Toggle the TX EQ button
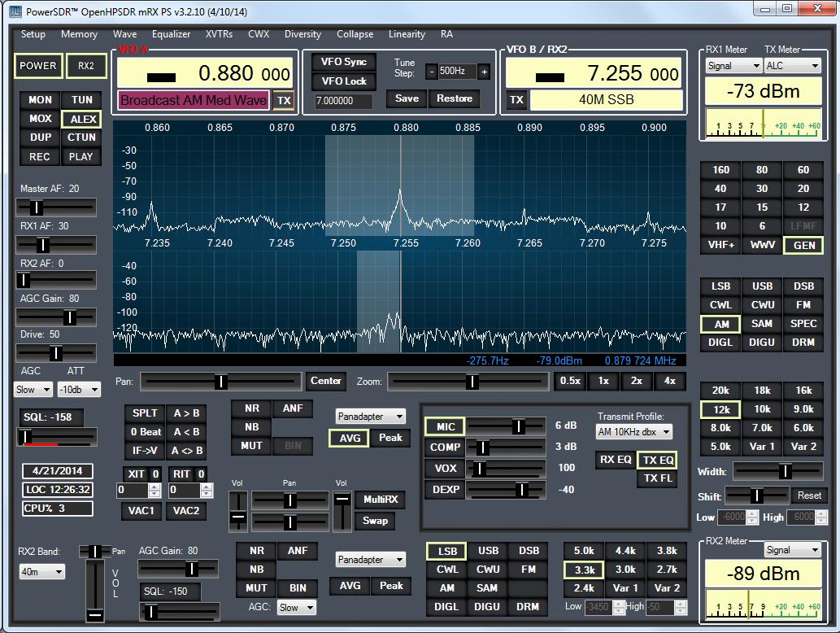Screen dimensions: 840x633 pos(657,460)
